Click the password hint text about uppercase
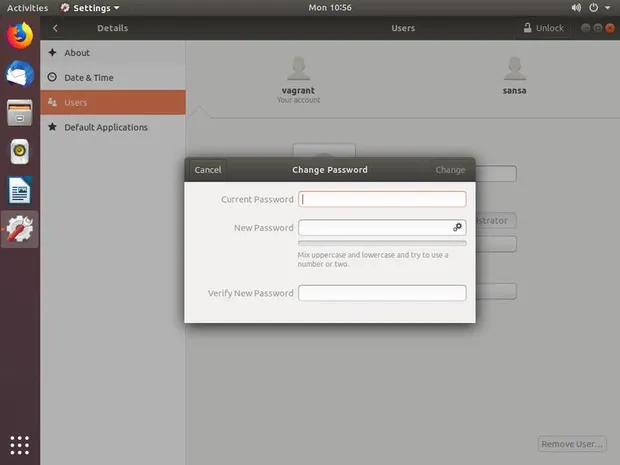620x465 pixels. [373, 259]
